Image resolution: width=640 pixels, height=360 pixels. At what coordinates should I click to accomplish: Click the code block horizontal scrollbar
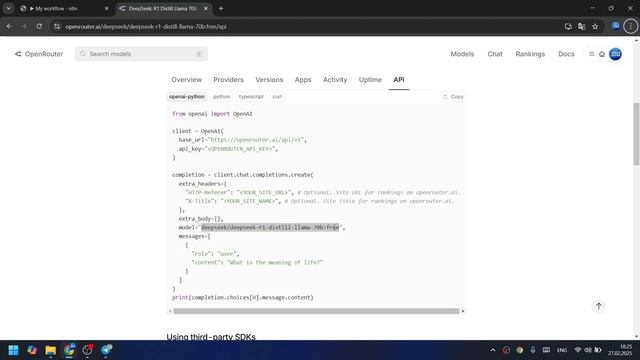click(316, 311)
